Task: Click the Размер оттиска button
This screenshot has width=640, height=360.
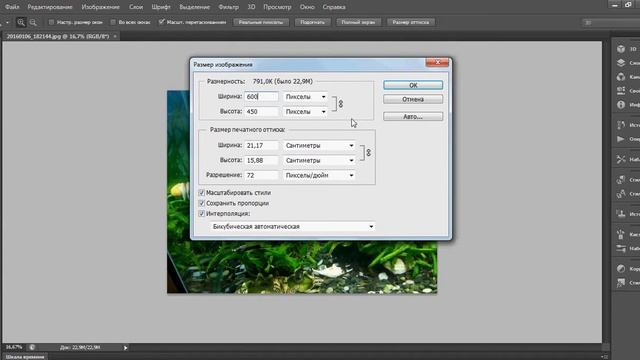Action: pos(411,22)
